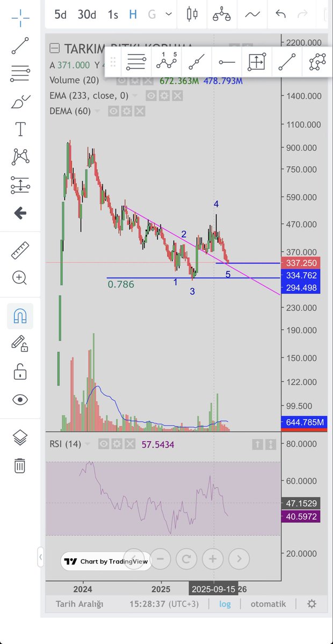Image resolution: width=333 pixels, height=644 pixels.
Task: Toggle stay in drawing mode pencil lock
Action: click(x=20, y=343)
